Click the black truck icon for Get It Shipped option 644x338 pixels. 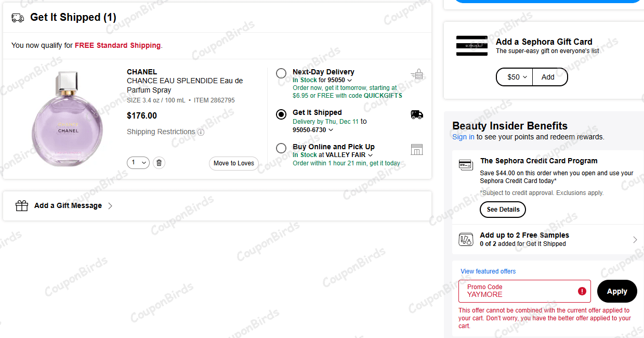pos(417,114)
